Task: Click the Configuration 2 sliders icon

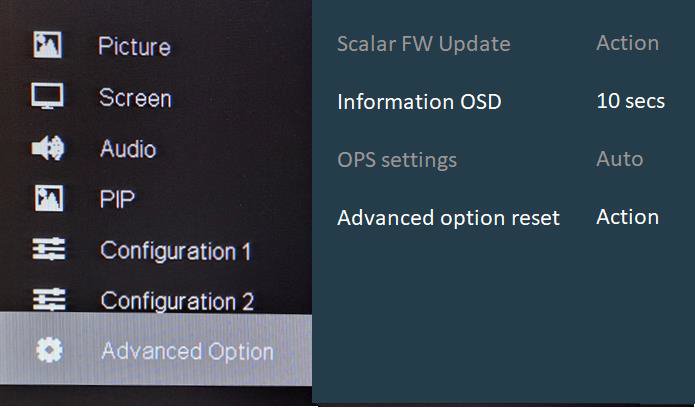Action: (x=47, y=300)
